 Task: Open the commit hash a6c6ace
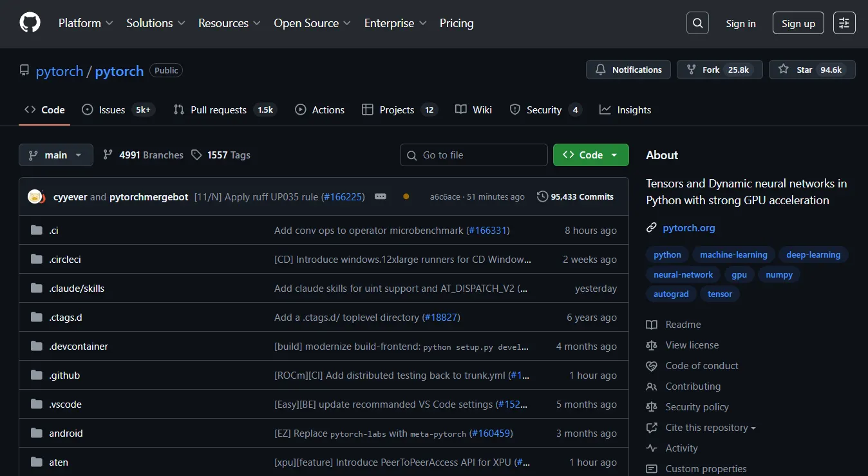coord(445,196)
